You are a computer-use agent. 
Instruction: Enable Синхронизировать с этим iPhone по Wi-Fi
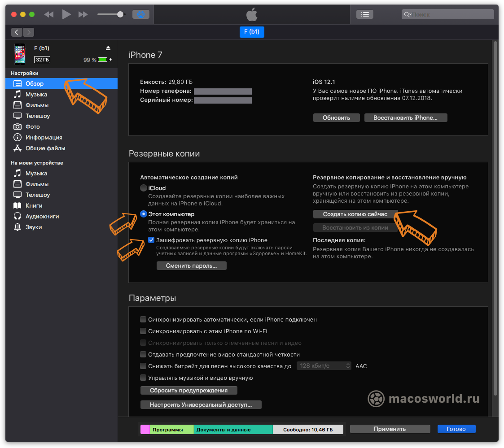[143, 331]
